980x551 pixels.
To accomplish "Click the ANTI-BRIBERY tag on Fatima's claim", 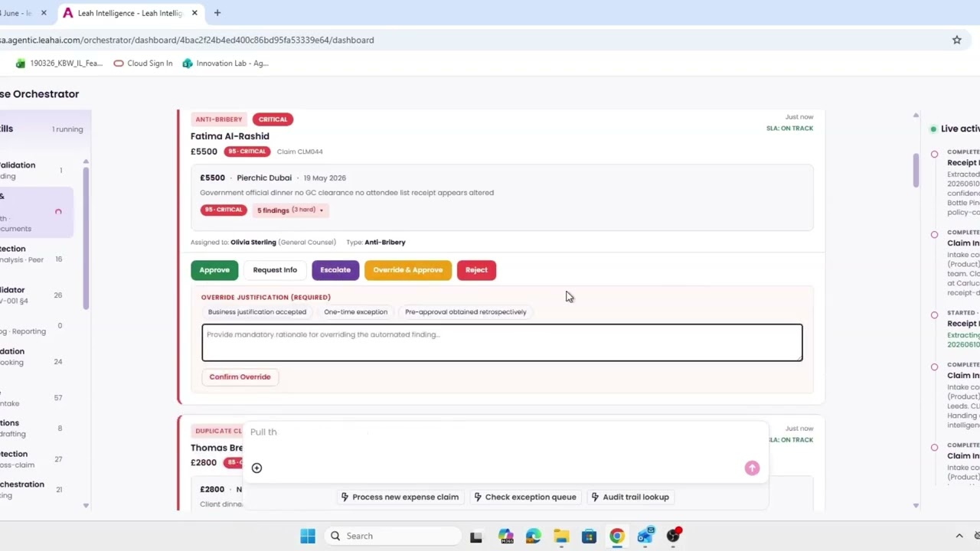I will pyautogui.click(x=218, y=119).
